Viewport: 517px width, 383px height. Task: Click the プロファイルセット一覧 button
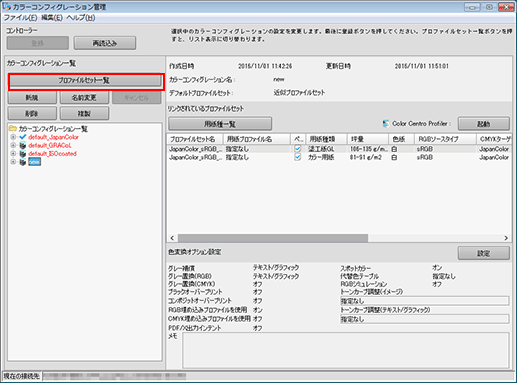(x=85, y=80)
